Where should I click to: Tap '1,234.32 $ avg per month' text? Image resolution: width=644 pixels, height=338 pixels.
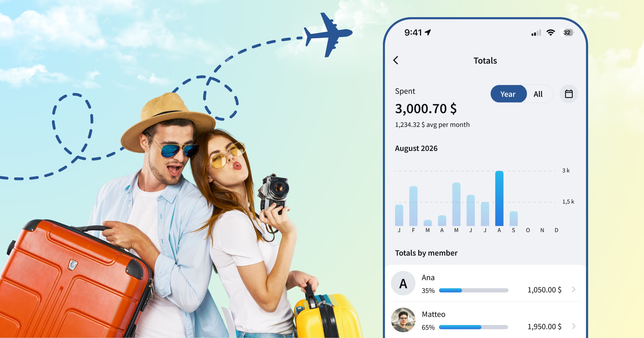point(432,125)
